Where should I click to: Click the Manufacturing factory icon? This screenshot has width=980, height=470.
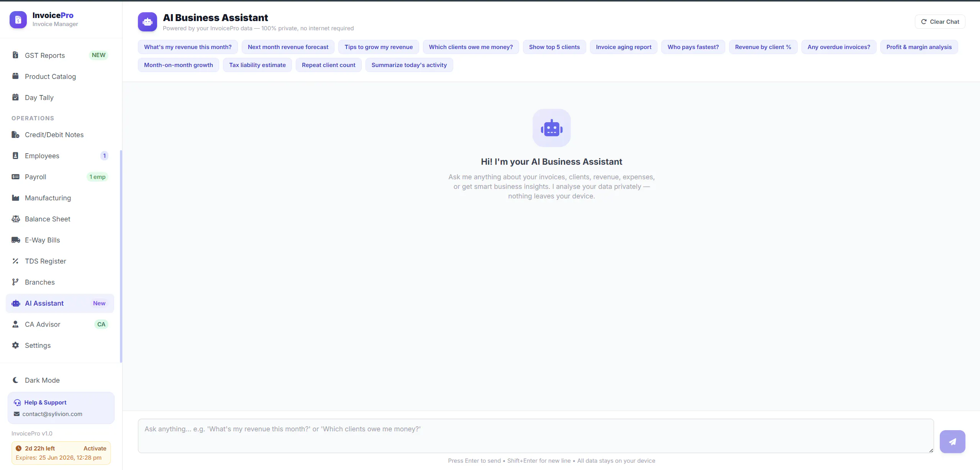pos(15,198)
